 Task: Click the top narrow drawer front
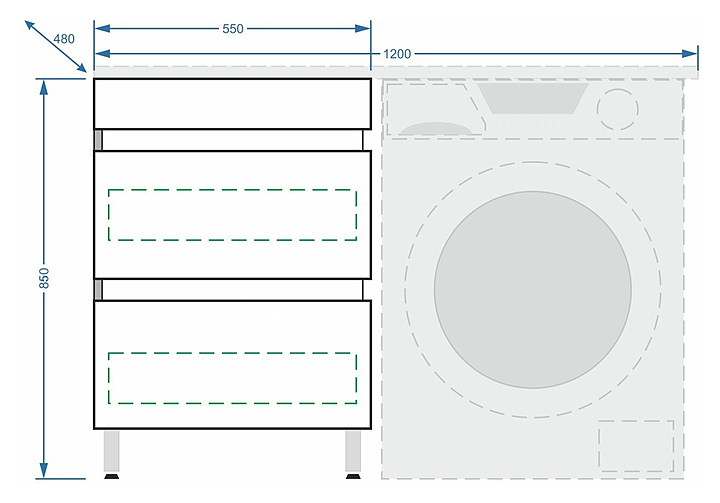[232, 104]
